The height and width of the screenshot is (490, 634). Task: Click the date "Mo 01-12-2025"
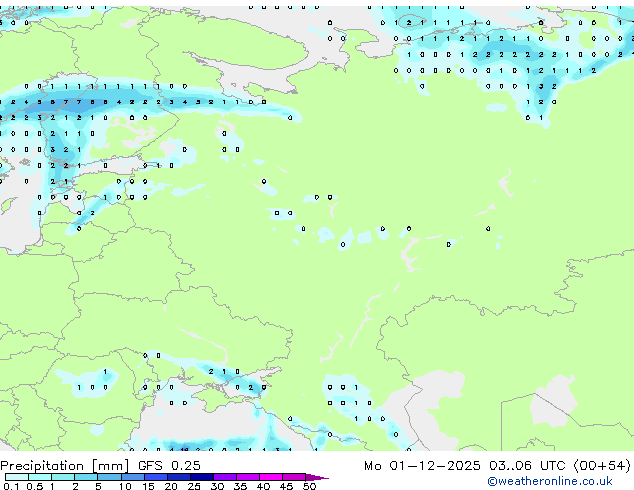click(x=422, y=466)
